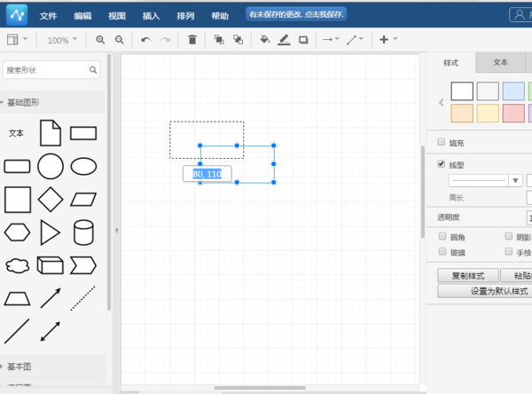This screenshot has width=532, height=394.
Task: Switch to the 文本 tab
Action: point(500,63)
